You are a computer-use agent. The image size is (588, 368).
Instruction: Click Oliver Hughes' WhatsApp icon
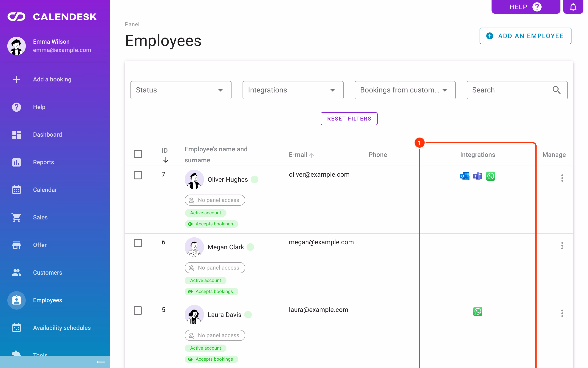pyautogui.click(x=490, y=176)
